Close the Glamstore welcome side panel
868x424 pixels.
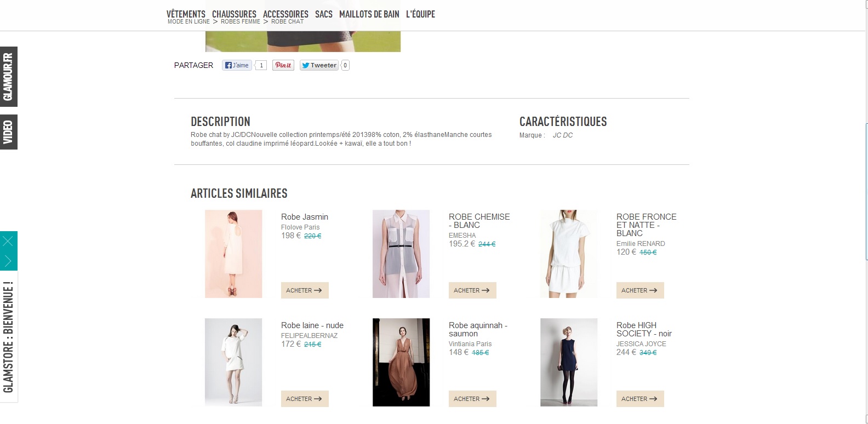(8, 241)
